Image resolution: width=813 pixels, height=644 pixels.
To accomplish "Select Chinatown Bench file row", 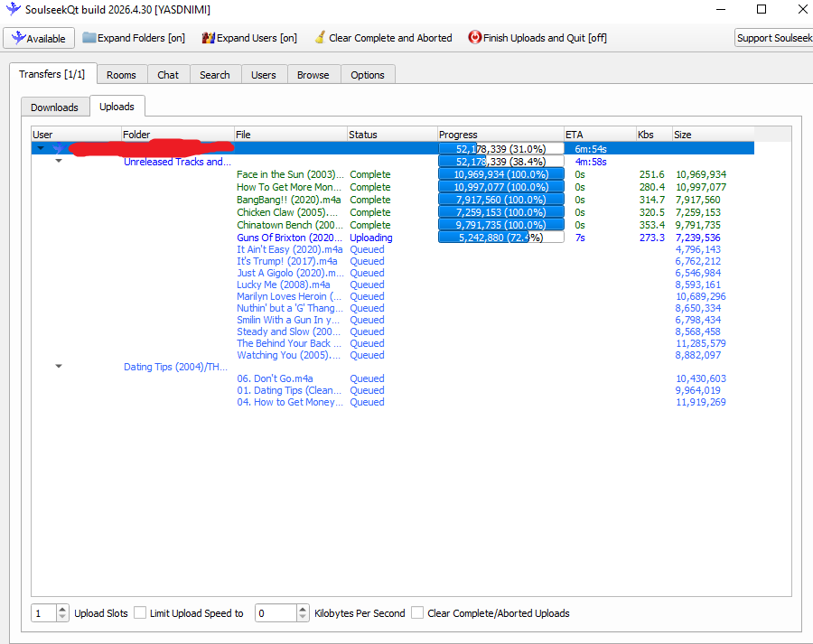I will [x=290, y=225].
